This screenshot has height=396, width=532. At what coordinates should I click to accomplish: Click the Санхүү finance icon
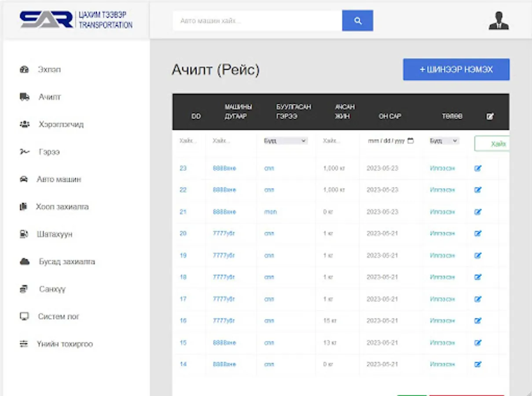click(x=24, y=289)
